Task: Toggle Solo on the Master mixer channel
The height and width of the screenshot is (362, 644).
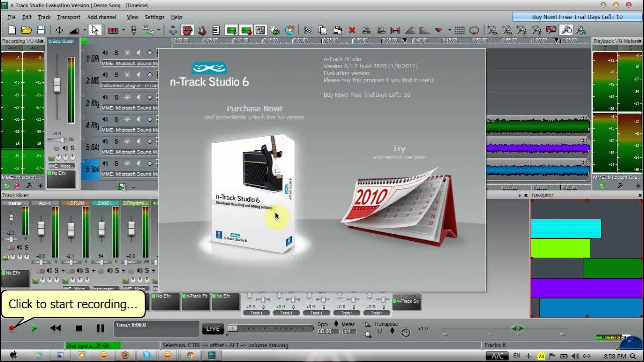Action: (x=27, y=247)
